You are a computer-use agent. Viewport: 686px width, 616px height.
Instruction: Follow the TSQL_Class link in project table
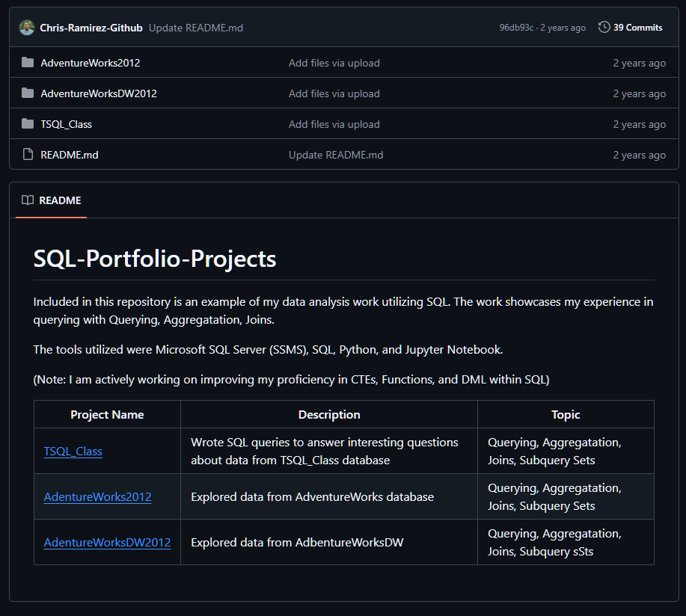point(73,452)
